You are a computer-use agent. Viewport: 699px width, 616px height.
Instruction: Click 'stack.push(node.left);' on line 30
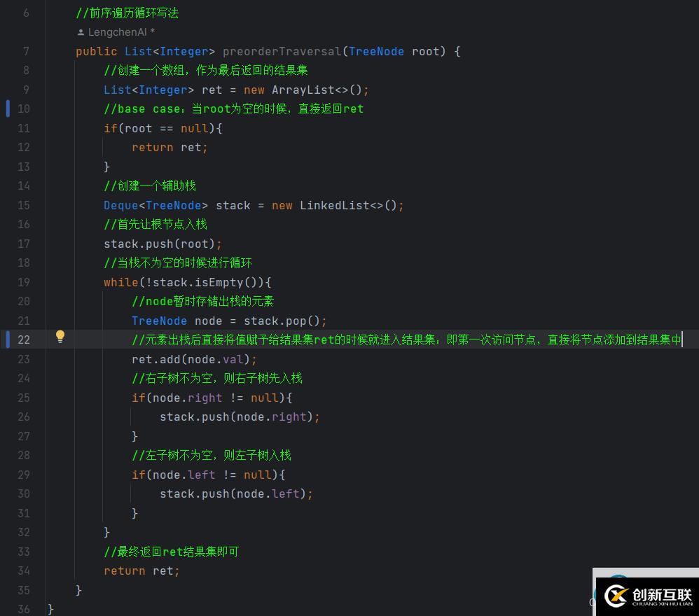[x=236, y=494]
